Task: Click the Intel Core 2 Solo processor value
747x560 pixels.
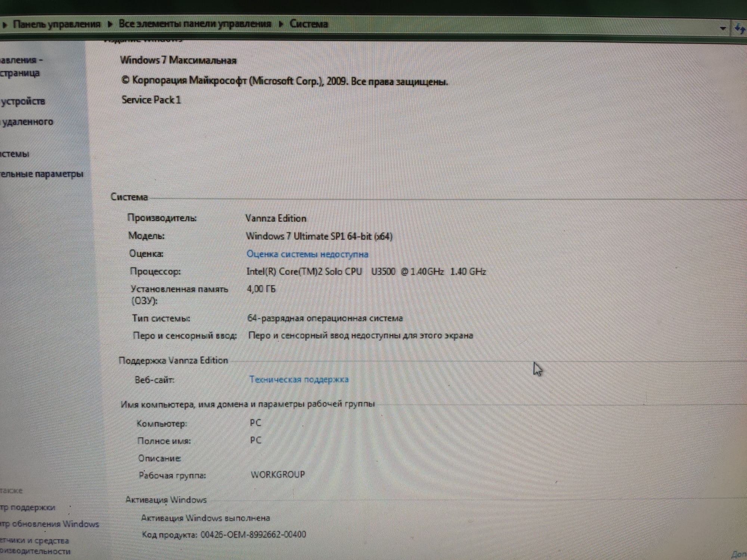Action: point(366,271)
